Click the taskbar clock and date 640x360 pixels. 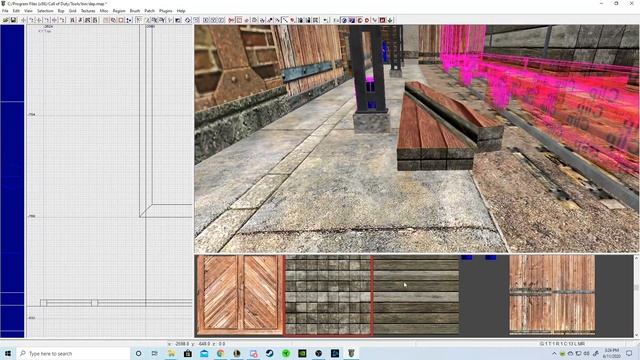tap(611, 353)
